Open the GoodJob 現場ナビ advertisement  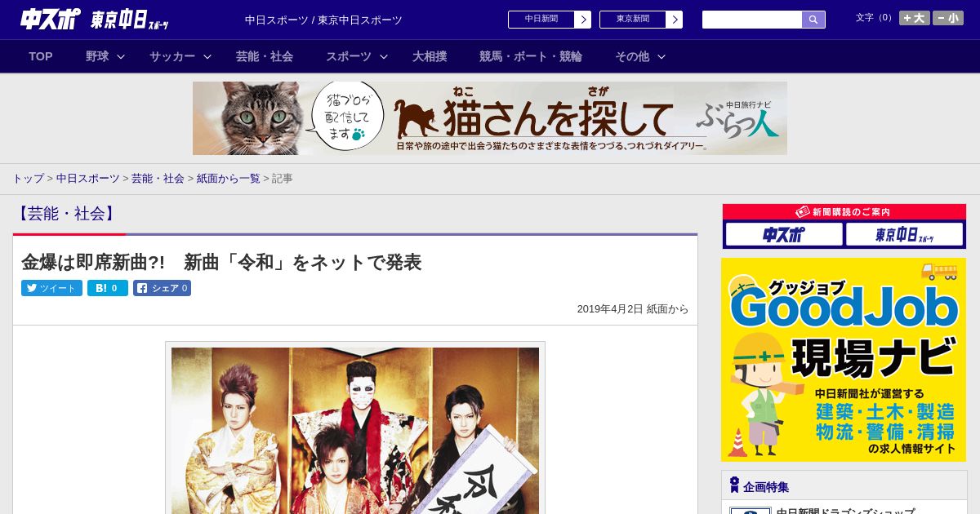(x=844, y=360)
